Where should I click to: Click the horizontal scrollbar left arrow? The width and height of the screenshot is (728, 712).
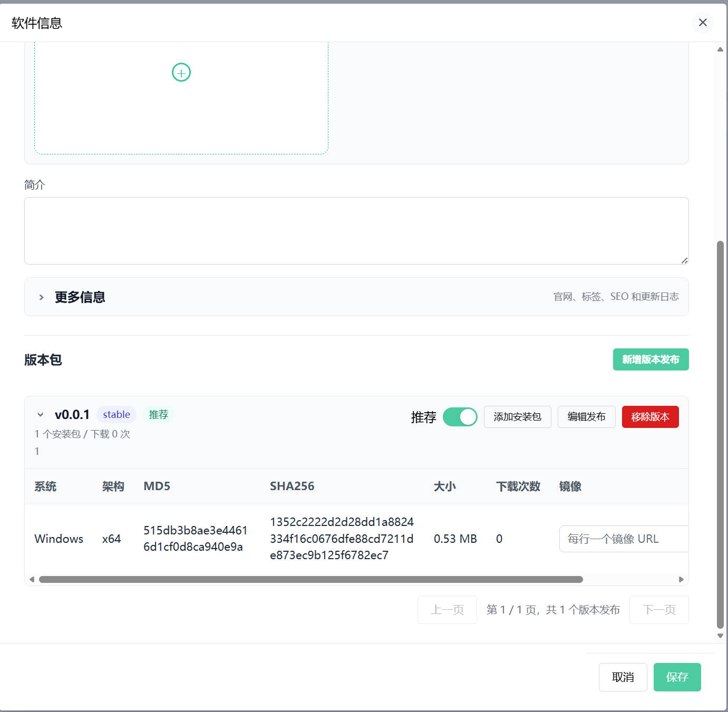click(32, 579)
